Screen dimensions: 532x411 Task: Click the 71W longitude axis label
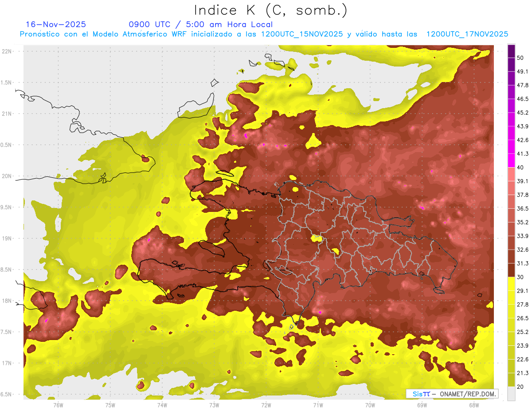[318, 405]
